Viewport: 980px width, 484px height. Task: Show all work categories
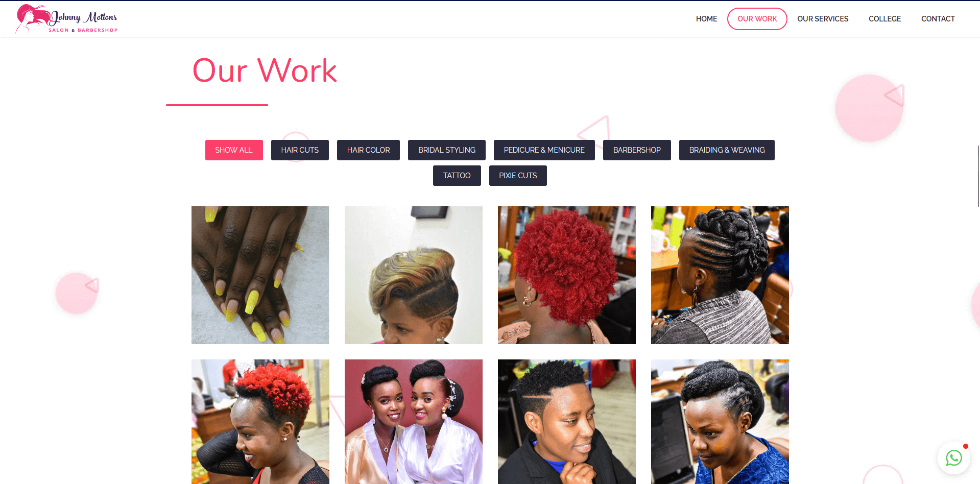coord(234,150)
